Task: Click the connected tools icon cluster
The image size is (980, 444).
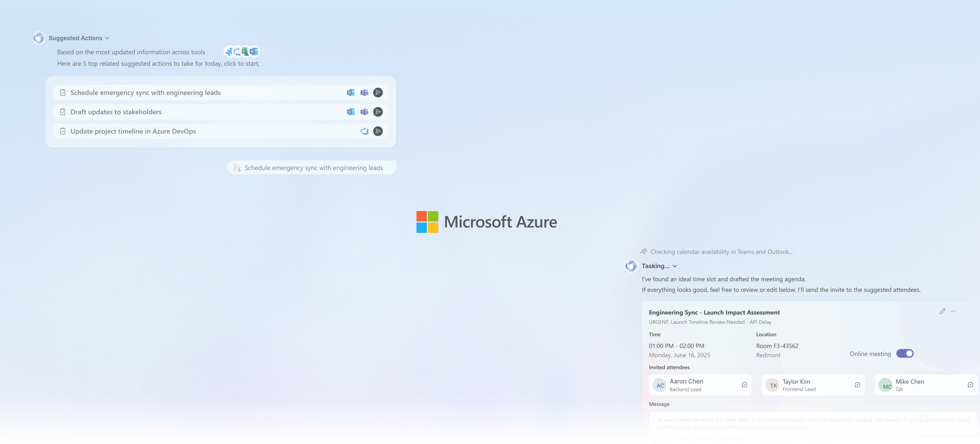Action: 242,52
